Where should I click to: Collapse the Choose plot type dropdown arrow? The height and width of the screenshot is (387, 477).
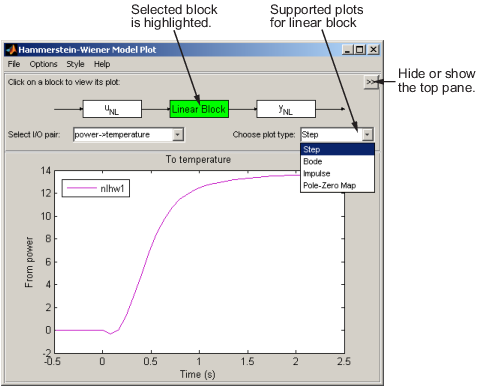[x=367, y=135]
